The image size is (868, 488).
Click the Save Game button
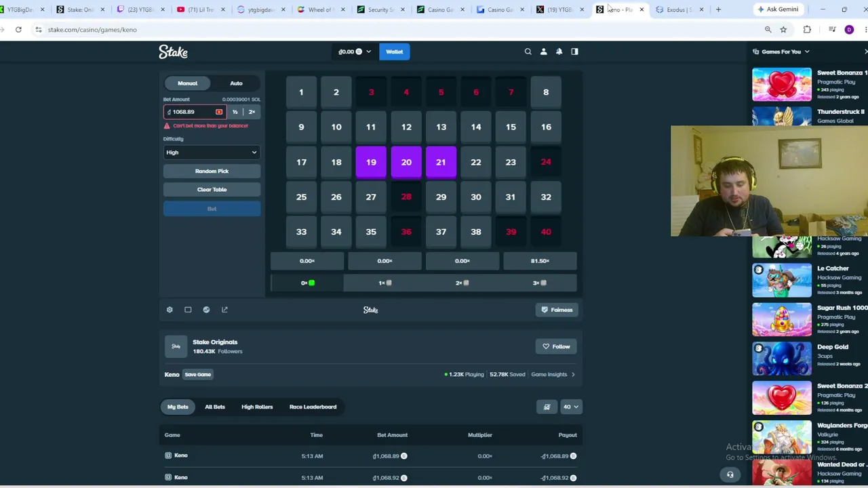(198, 374)
